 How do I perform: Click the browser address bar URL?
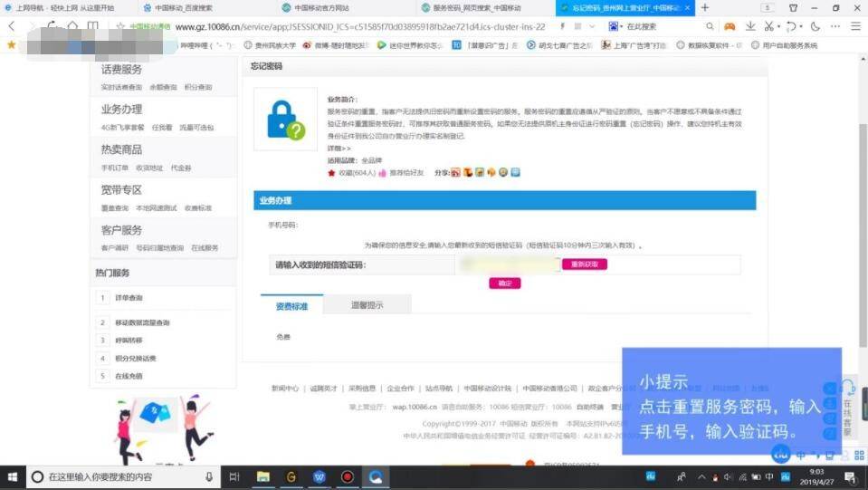[360, 26]
